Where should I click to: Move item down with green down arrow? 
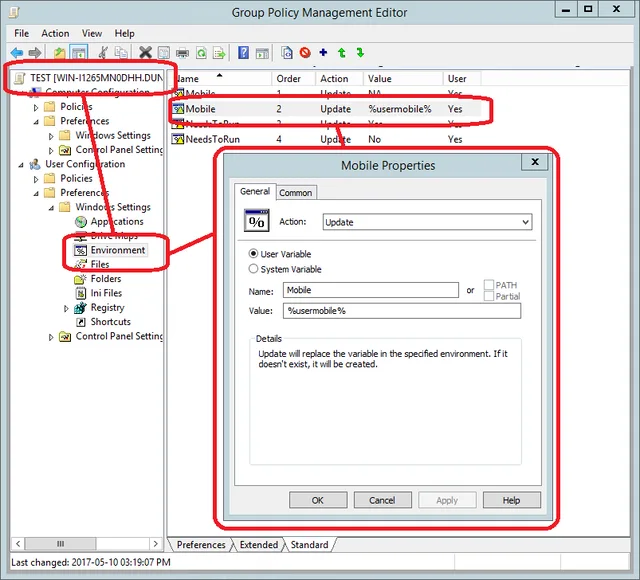pyautogui.click(x=360, y=52)
